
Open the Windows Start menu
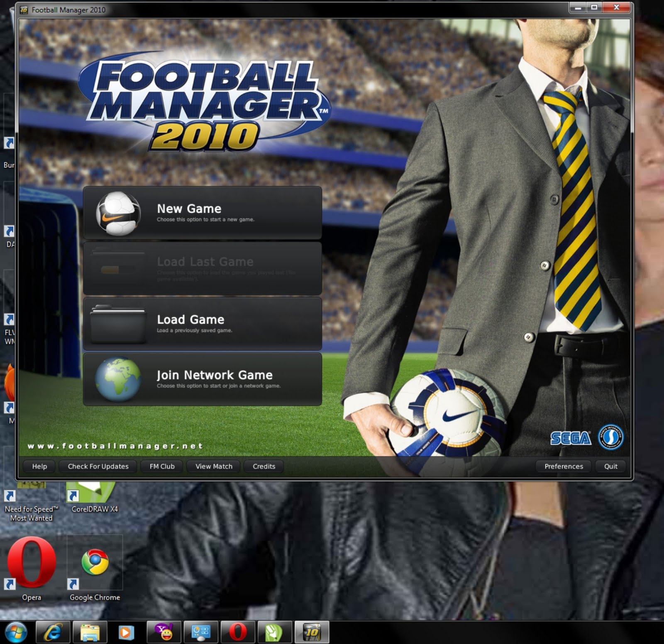16,632
